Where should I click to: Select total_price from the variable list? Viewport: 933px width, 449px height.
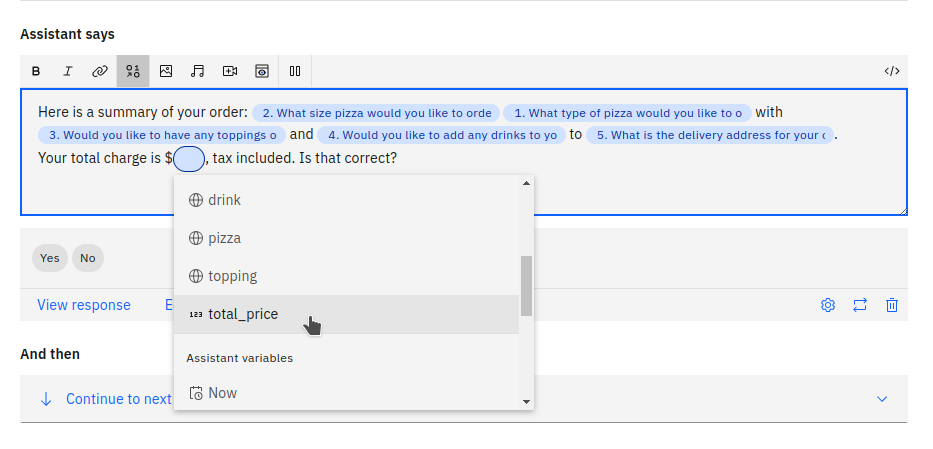243,314
